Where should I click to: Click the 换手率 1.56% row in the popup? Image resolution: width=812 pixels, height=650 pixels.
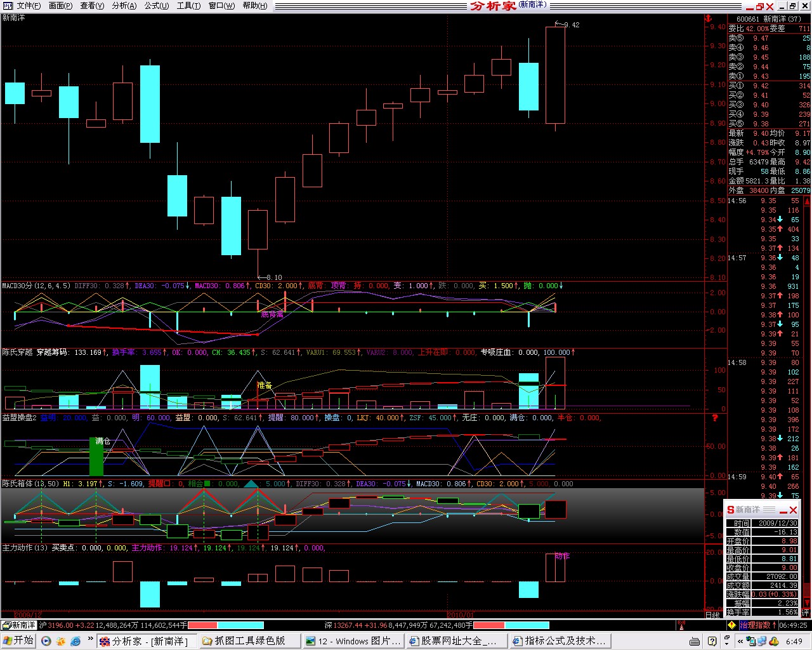(x=762, y=612)
